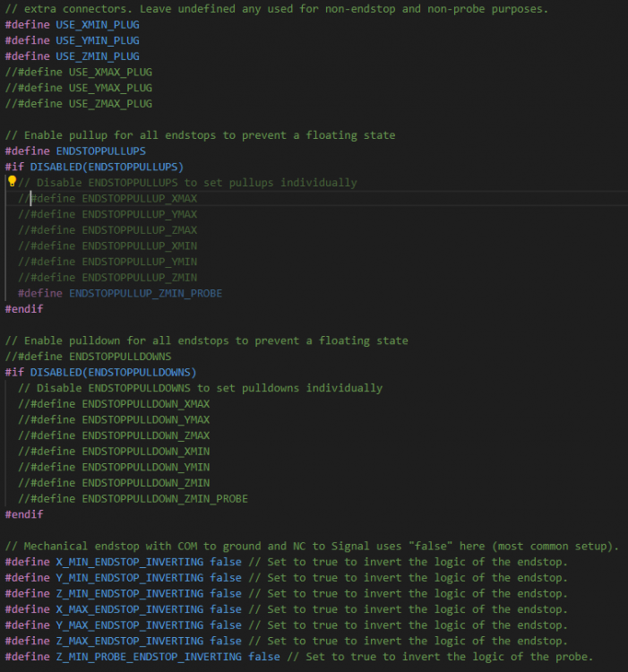628x672 pixels.
Task: Click the false value of X_MAX_ENDSTOP_INVERTING
Action: [226, 609]
